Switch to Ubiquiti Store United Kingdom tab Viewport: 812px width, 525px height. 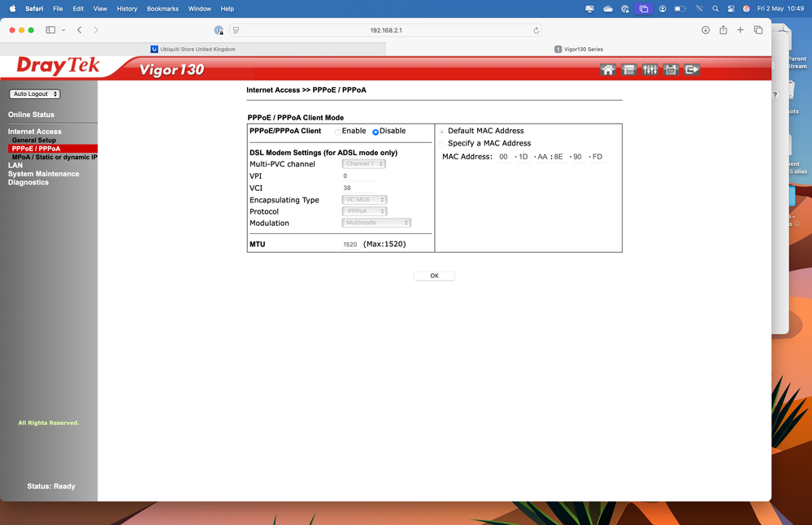point(193,50)
